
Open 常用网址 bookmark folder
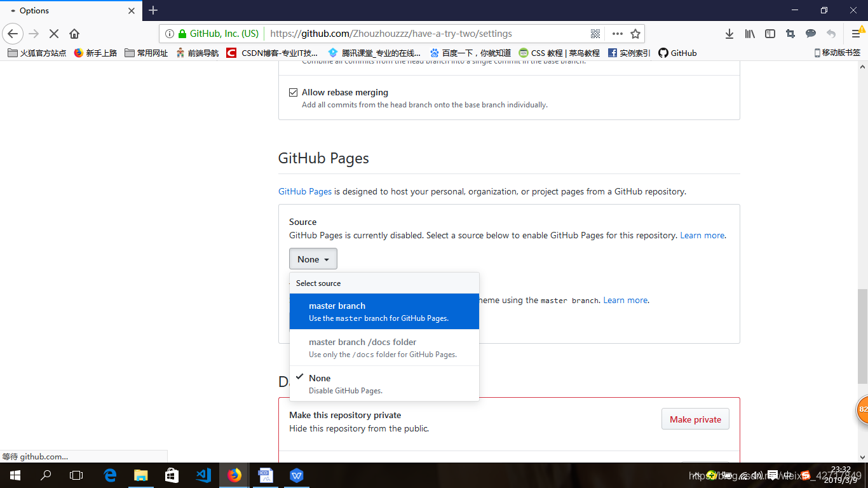point(146,53)
